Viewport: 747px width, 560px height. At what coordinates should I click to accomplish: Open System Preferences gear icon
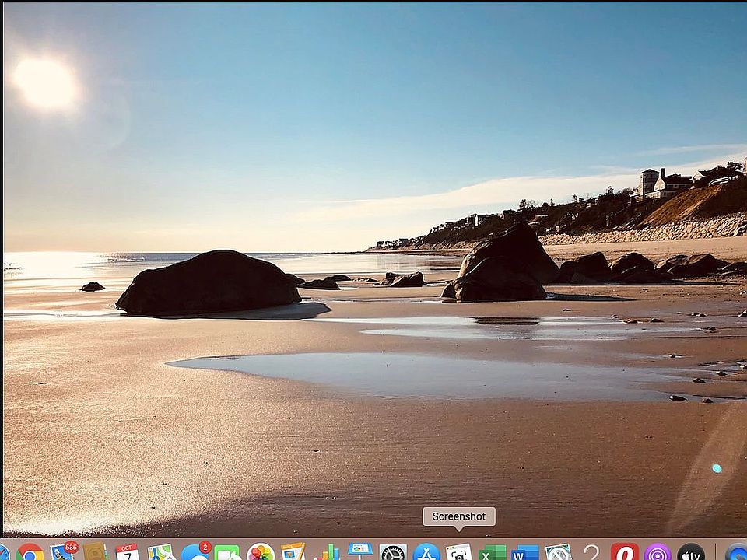393,553
